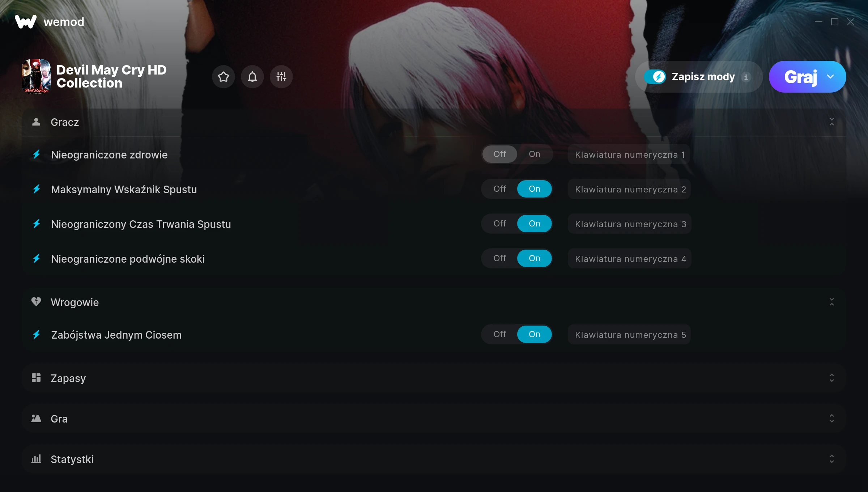Click the Statystki bar chart icon
Screen dimensions: 868x492
(x=36, y=459)
